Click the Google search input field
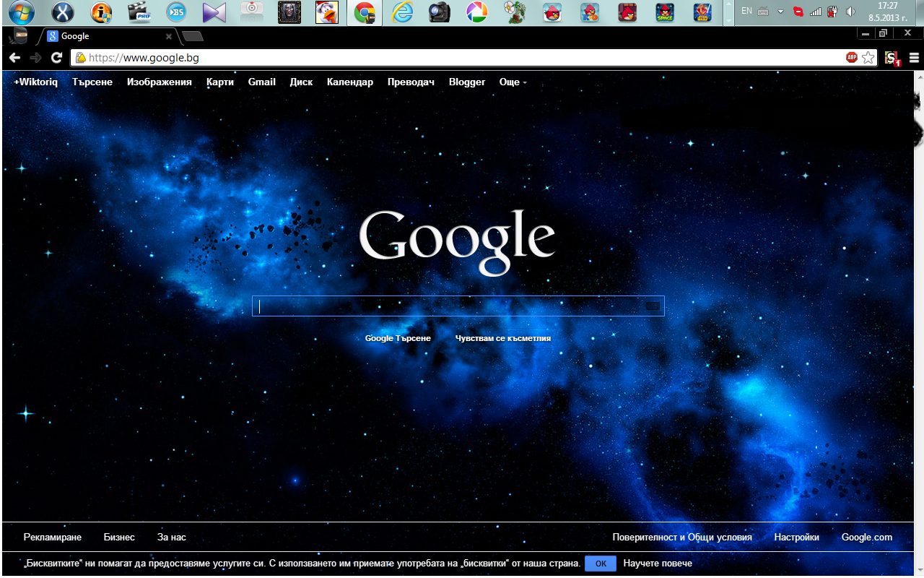 pyautogui.click(x=458, y=306)
